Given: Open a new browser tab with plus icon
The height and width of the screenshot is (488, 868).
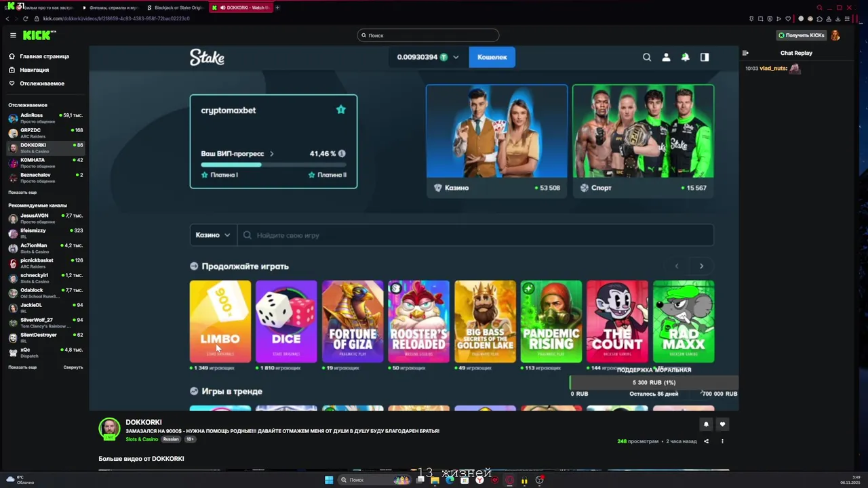Looking at the screenshot, I should coord(277,7).
